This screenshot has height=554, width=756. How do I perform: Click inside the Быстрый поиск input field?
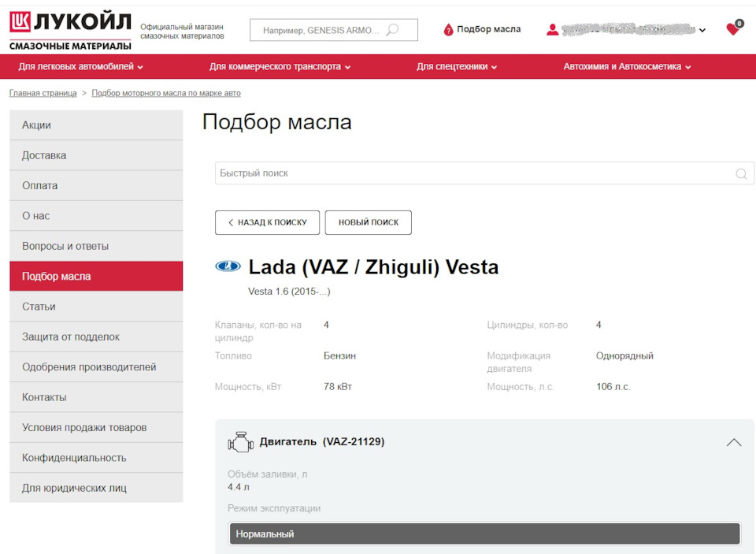point(472,173)
